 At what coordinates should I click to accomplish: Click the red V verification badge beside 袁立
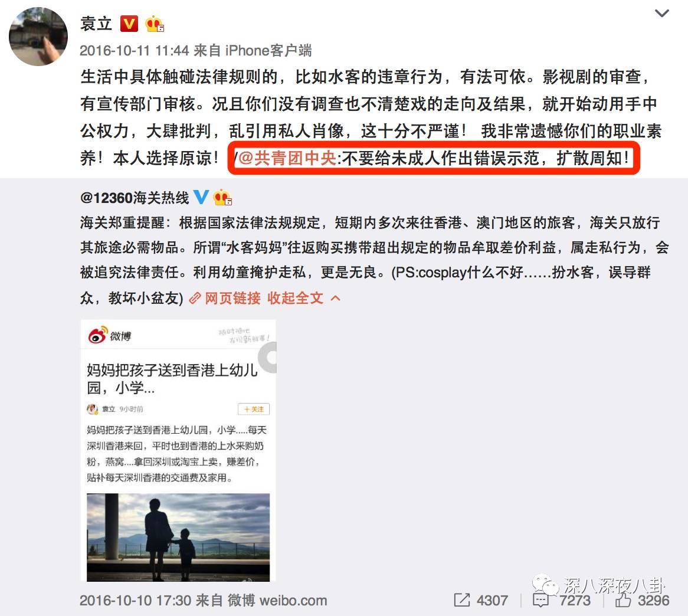(x=129, y=24)
